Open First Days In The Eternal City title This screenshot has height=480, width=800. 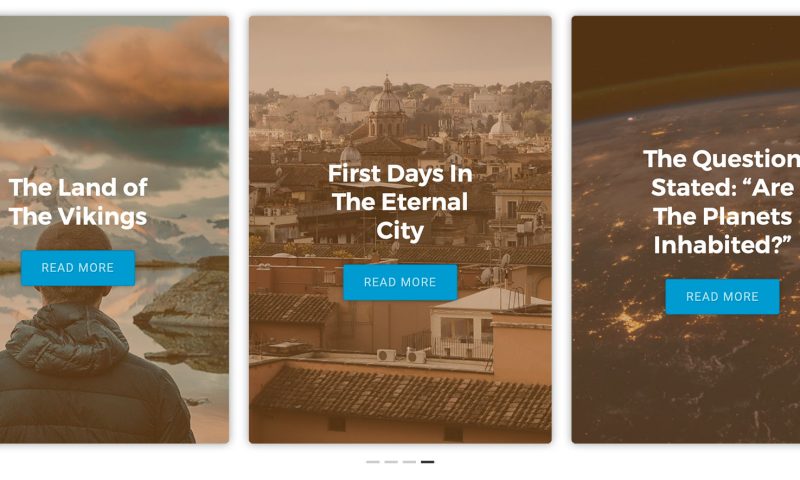click(x=400, y=202)
